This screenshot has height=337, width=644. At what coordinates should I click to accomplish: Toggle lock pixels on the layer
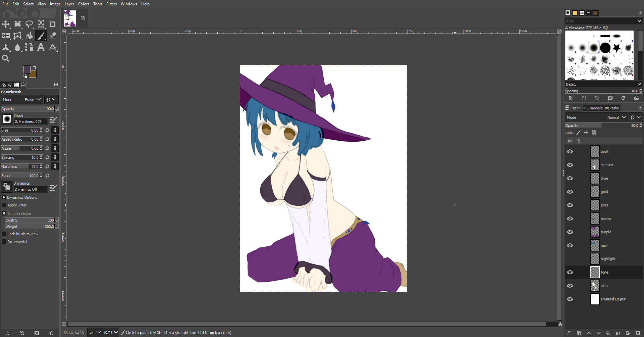(x=579, y=133)
